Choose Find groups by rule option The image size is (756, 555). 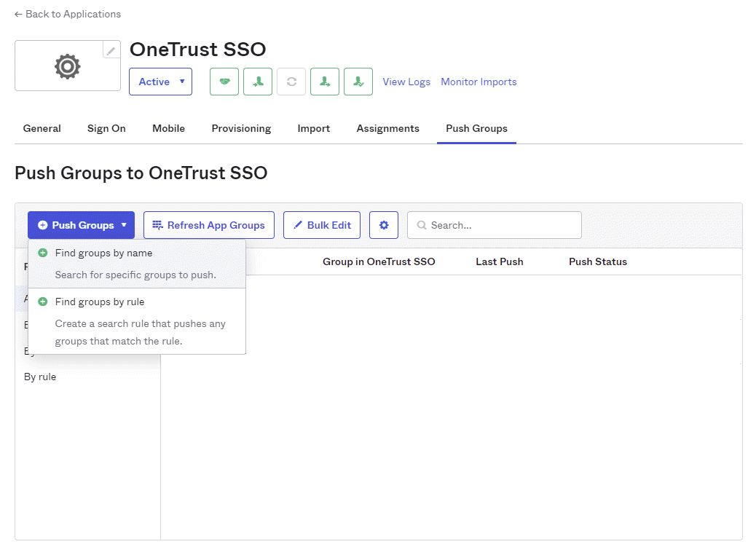point(137,321)
